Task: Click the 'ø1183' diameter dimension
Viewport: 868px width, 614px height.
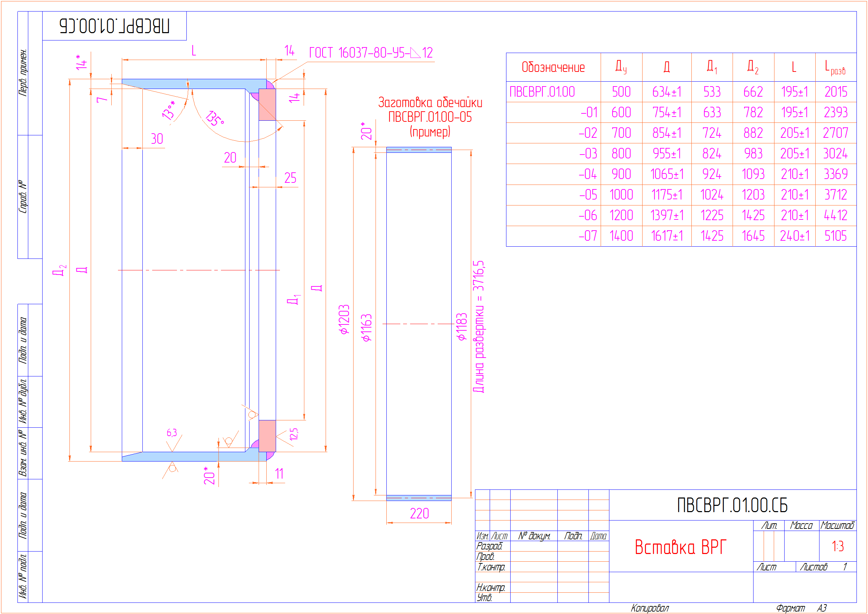Action: [462, 327]
